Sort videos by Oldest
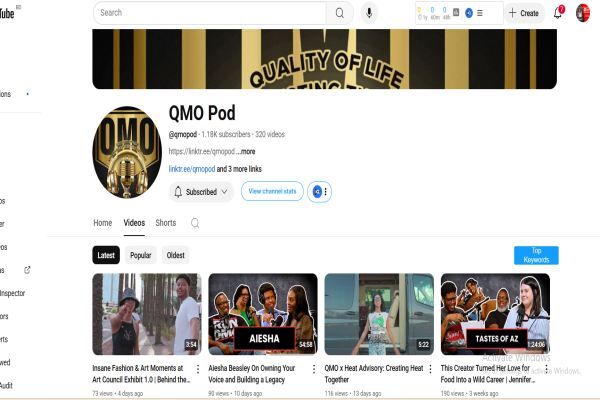600x400 pixels. [176, 255]
